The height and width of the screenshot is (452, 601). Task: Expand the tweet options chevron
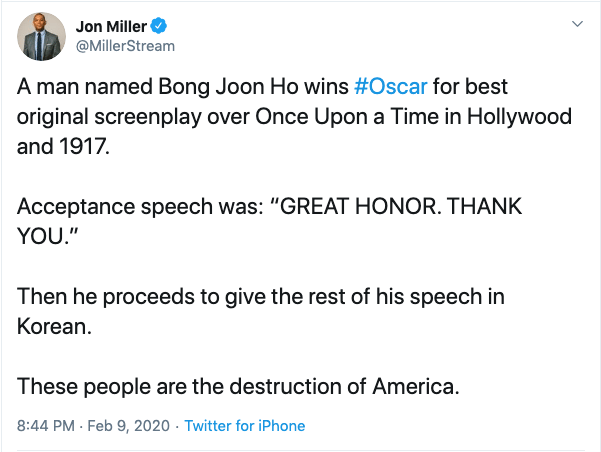tap(577, 23)
